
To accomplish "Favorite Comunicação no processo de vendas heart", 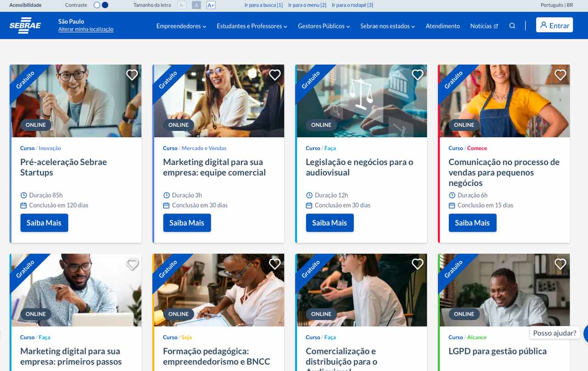I will click(560, 75).
